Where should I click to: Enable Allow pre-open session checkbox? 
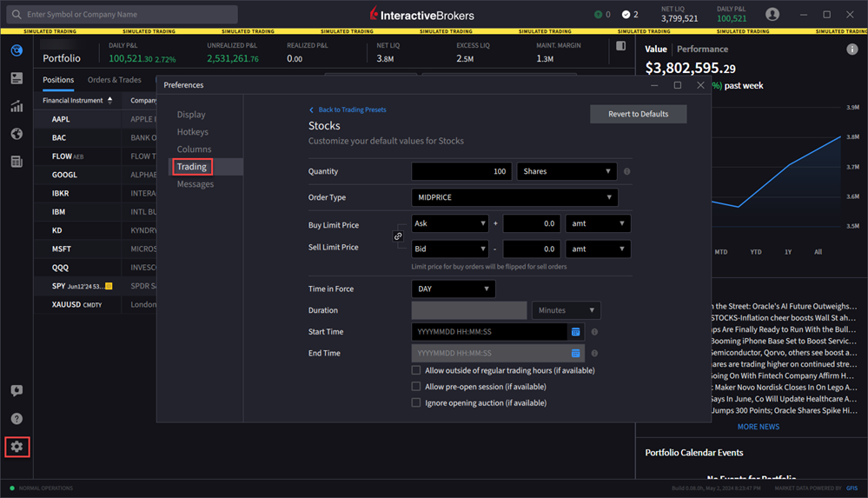[x=415, y=386]
